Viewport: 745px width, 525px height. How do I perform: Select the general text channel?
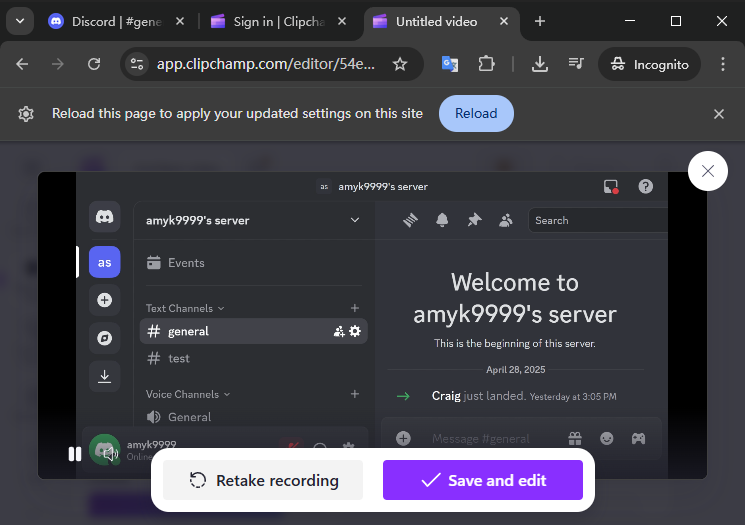254,331
